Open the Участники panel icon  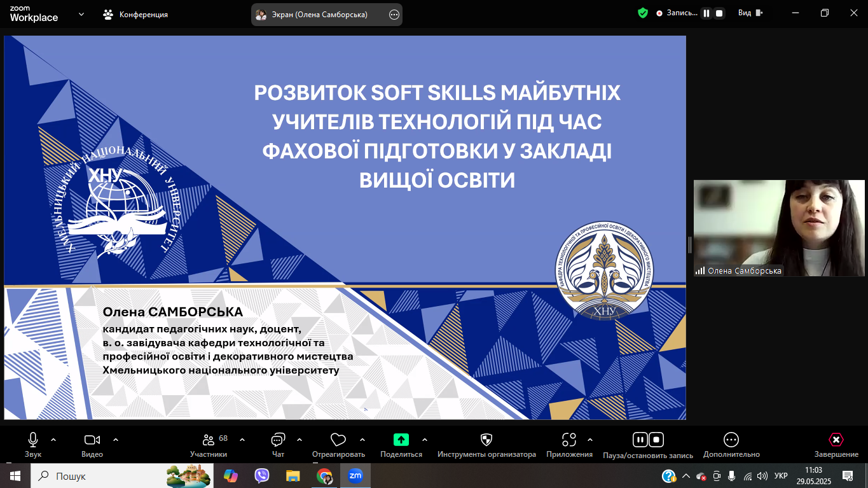(207, 439)
